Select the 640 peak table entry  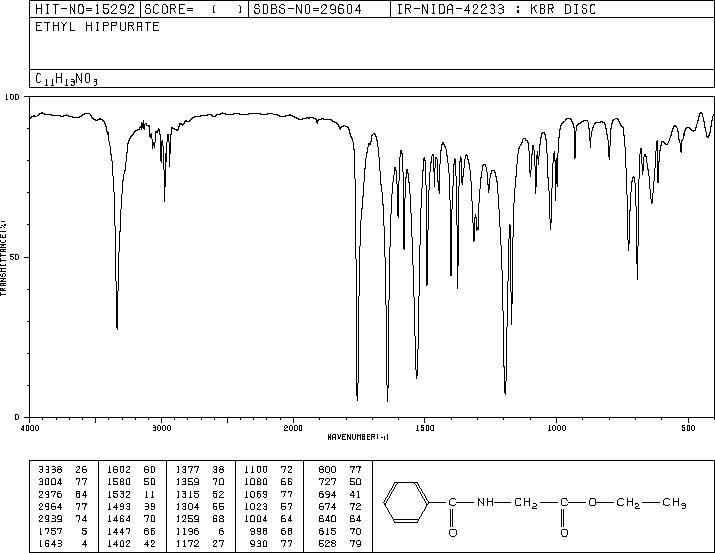(340, 519)
